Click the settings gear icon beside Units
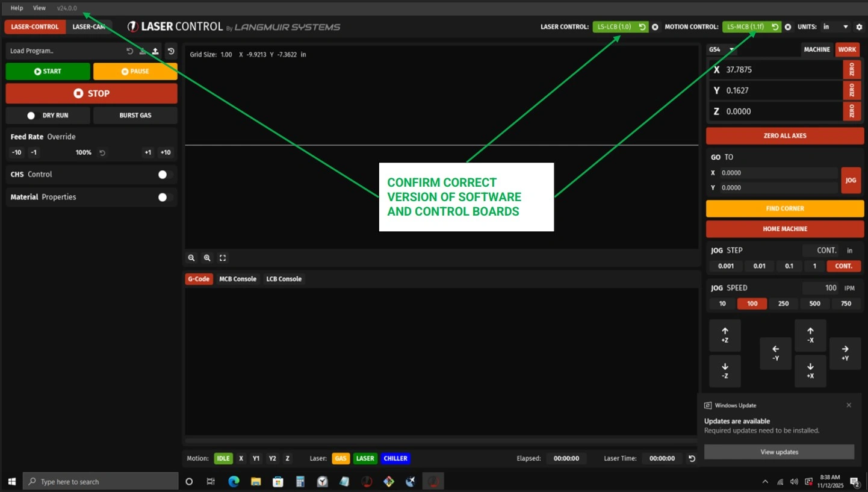This screenshot has height=492, width=868. pos(860,27)
